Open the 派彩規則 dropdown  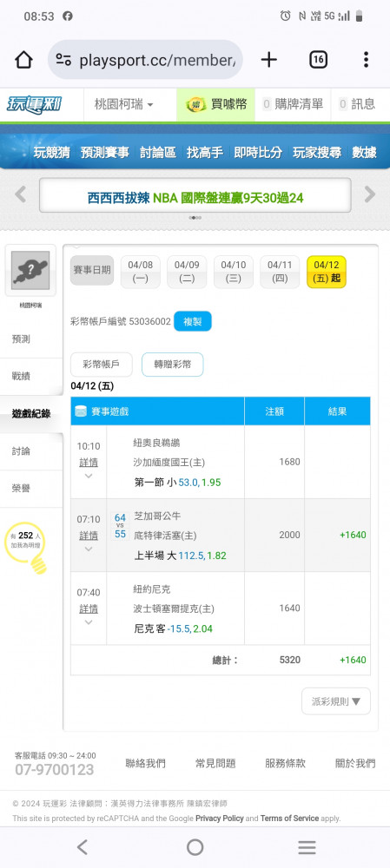pos(336,701)
